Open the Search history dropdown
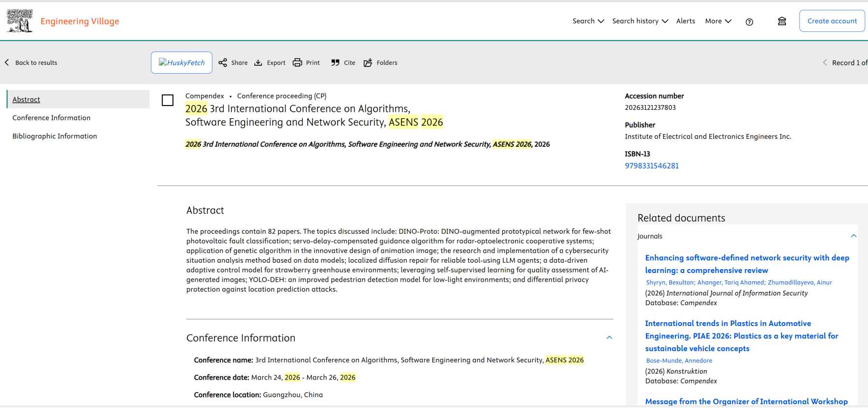Screen dimensions: 868x408 tap(640, 21)
